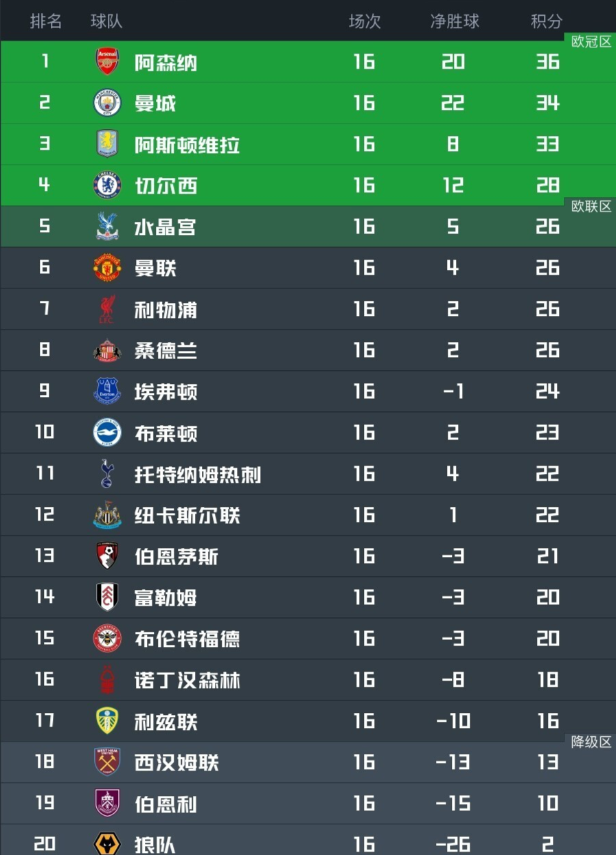Click the Wolves club crest
The image size is (616, 855).
107,844
